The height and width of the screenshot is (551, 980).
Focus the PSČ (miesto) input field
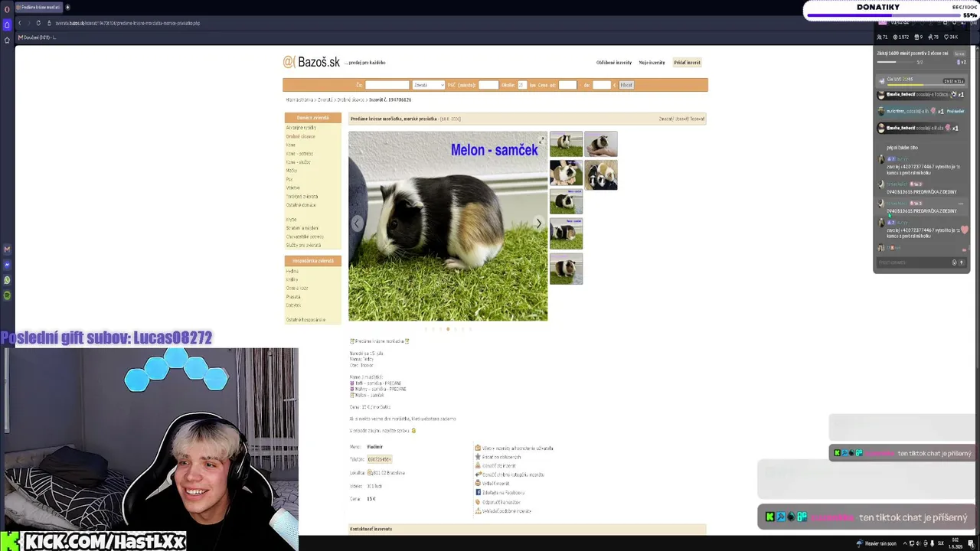click(488, 85)
